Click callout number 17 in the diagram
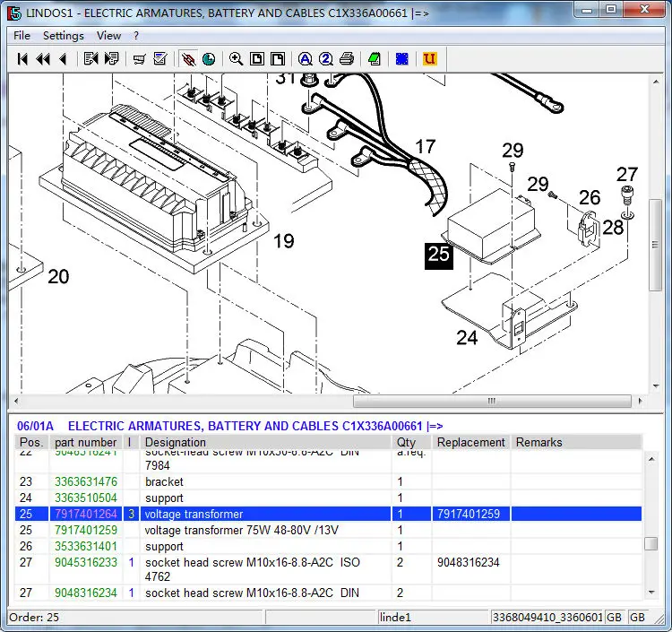 point(425,147)
